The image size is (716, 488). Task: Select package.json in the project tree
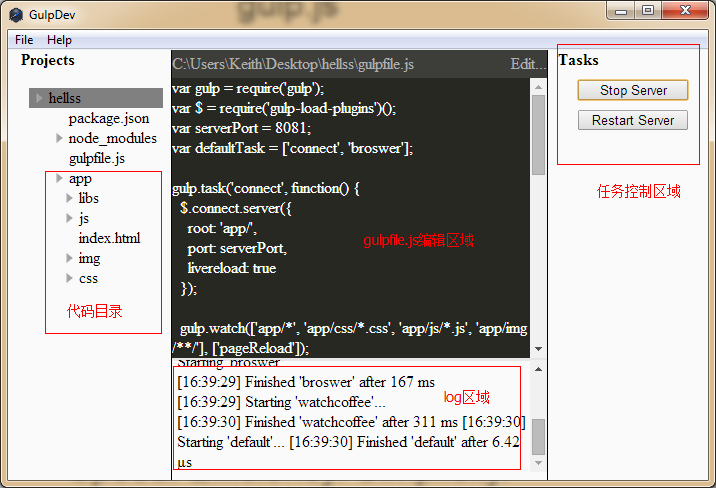tap(109, 118)
